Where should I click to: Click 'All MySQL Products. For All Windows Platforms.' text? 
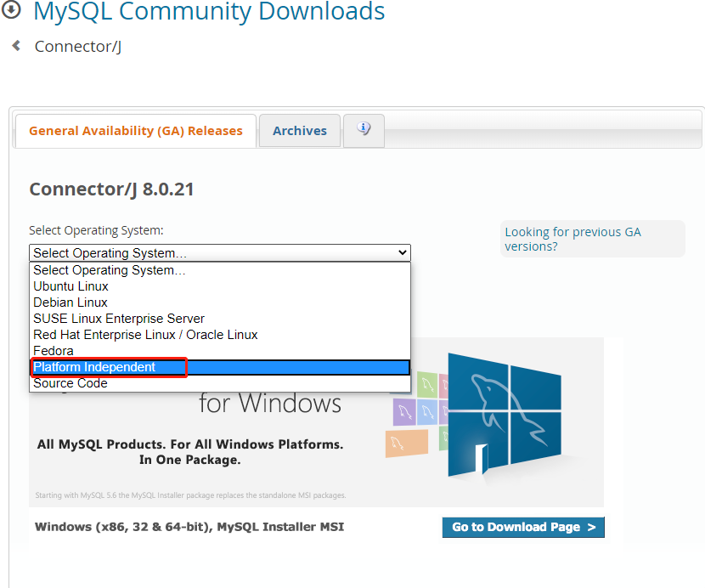point(189,444)
